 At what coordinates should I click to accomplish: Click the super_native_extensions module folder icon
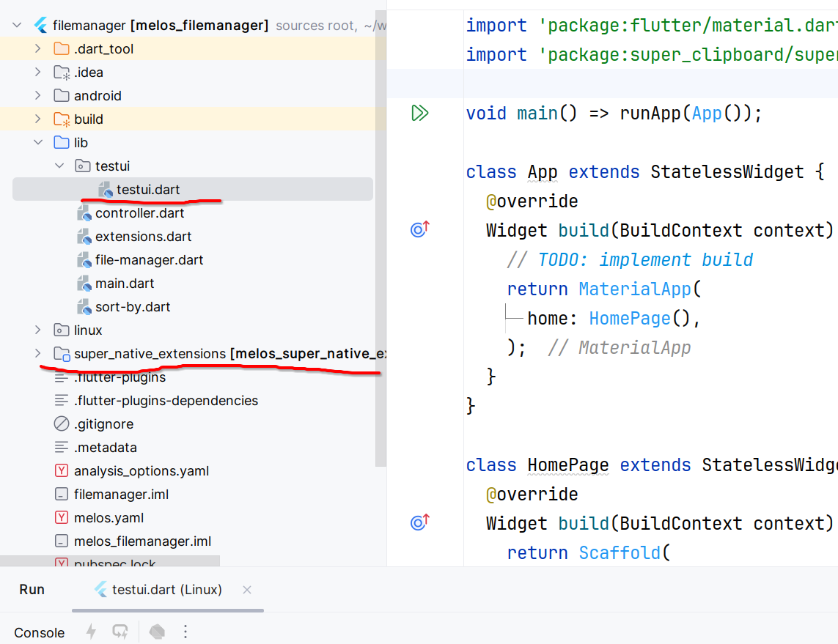coord(62,354)
